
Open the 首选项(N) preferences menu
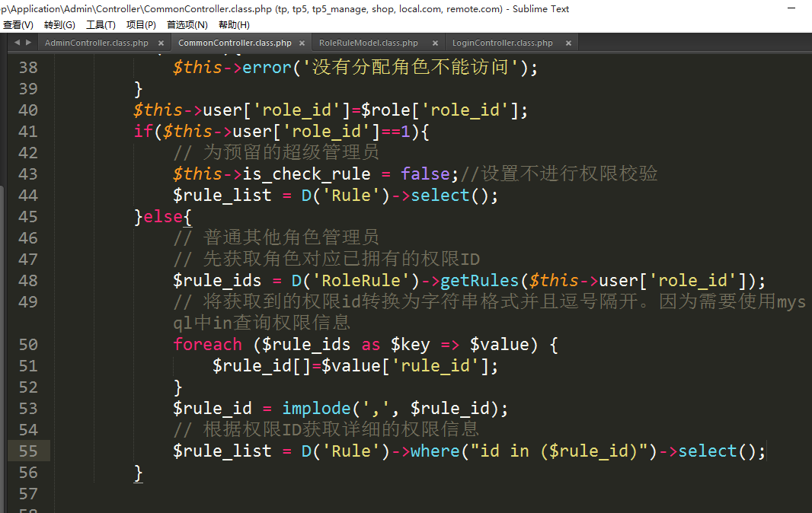tap(187, 25)
